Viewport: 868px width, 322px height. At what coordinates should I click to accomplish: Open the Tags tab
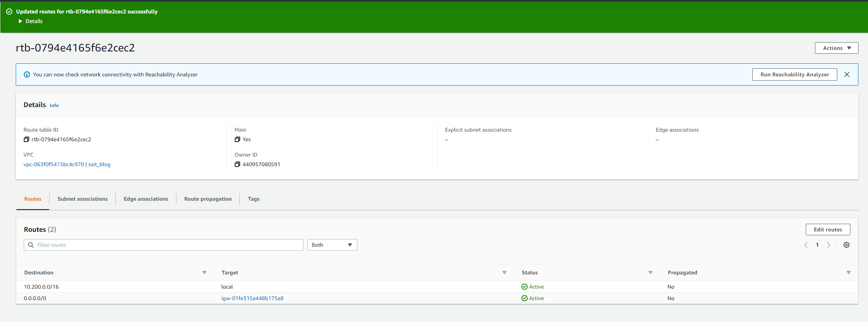click(x=254, y=199)
